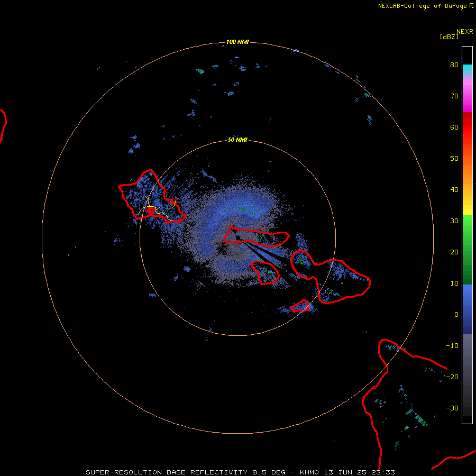The height and width of the screenshot is (476, 476).
Task: Click the -10 dBZ scale value
Action: tap(452, 346)
